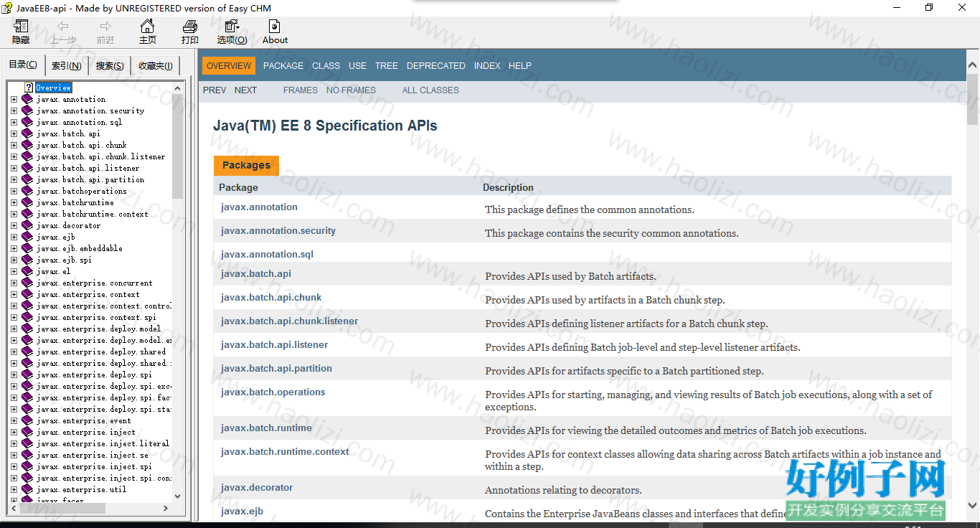Expand the javax.enterprise.context.spi tree node
980x528 pixels.
tap(14, 317)
